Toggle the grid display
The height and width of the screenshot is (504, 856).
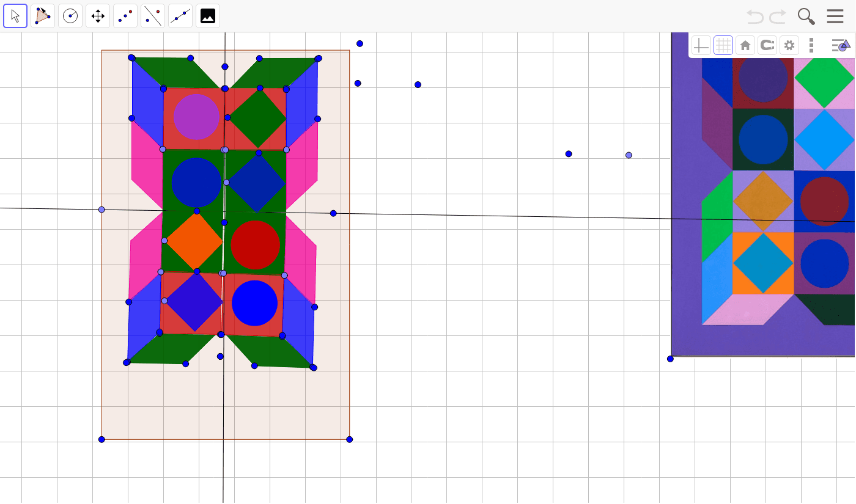coord(723,45)
